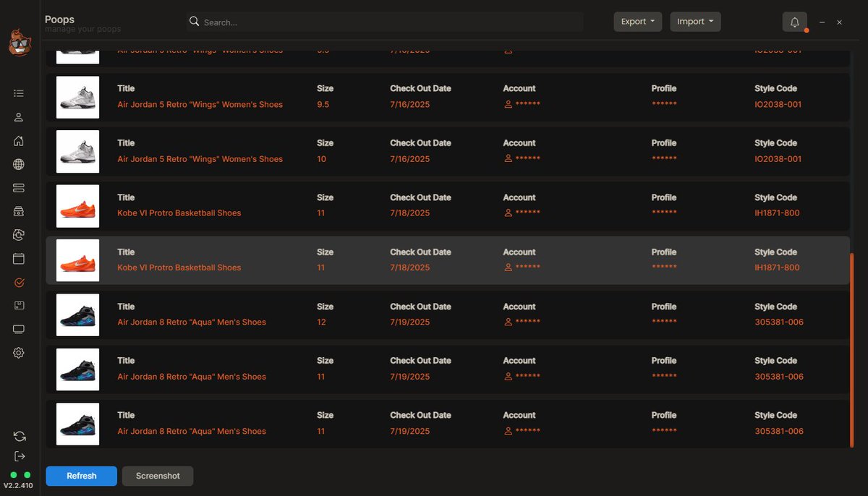Click the V2.2.410 version label

click(18, 486)
